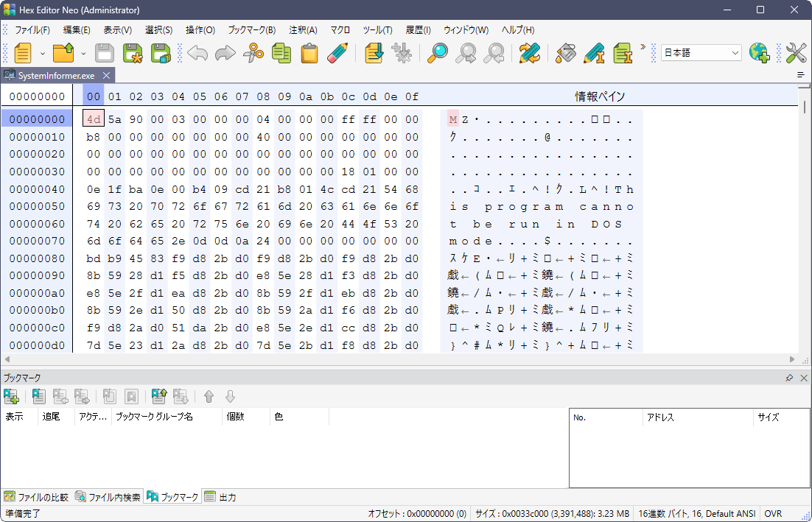Image resolution: width=812 pixels, height=522 pixels.
Task: Open the ヘルプ(H) menu
Action: [518, 30]
